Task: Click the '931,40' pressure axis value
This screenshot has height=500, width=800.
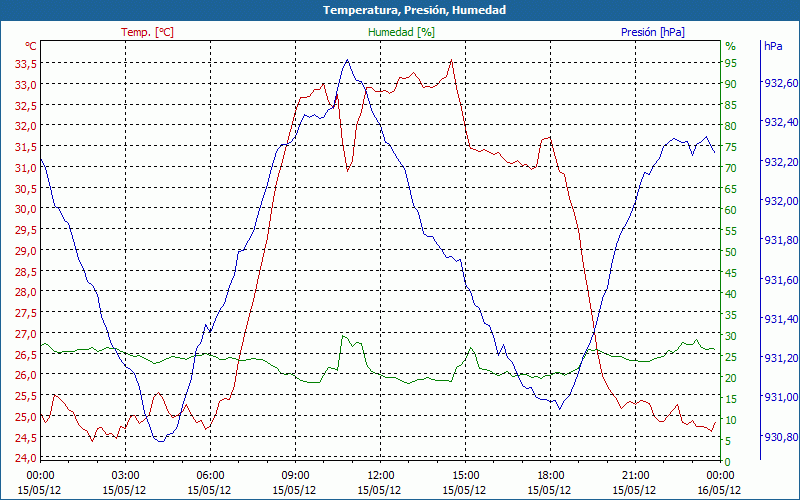Action: coord(779,319)
